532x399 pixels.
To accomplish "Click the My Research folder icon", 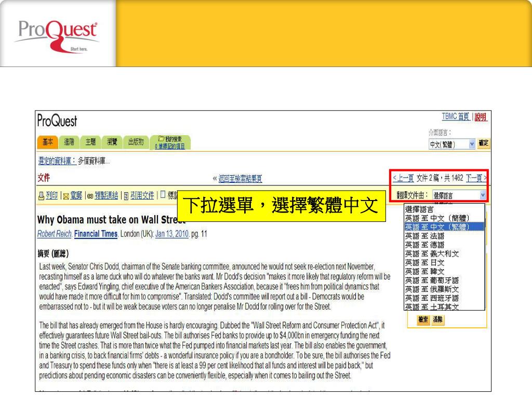I will 161,139.
